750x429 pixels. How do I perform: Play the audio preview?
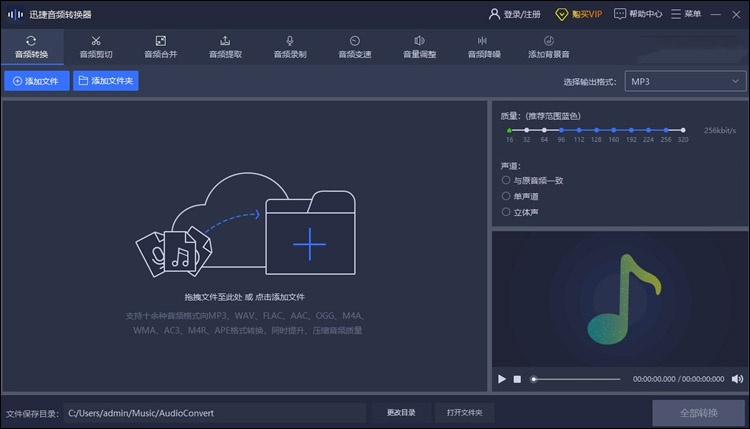[502, 379]
